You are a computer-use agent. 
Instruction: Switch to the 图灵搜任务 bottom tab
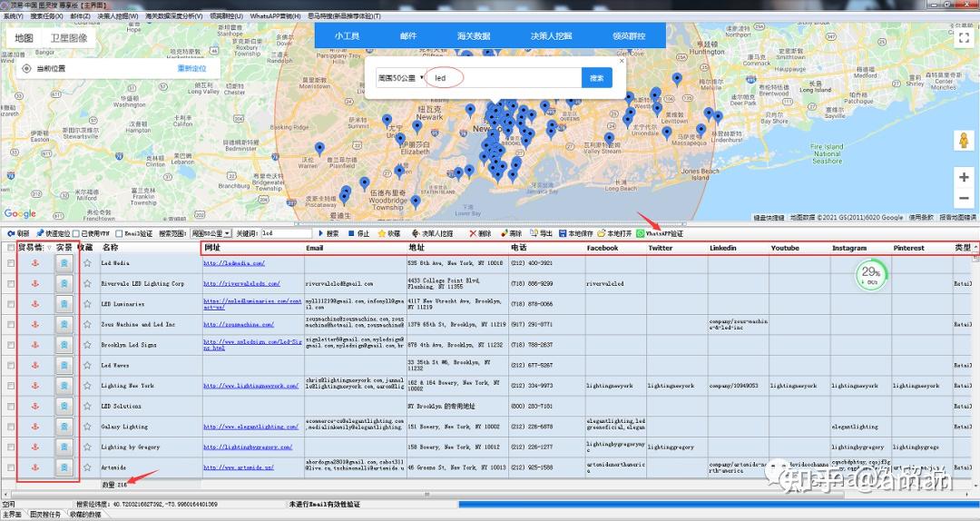tap(45, 514)
